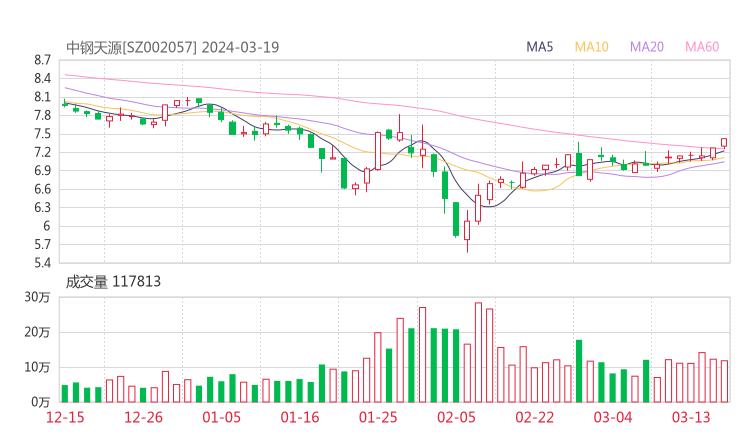This screenshot has width=740, height=440.
Task: Click the 6.9 price axis value
Action: point(42,170)
